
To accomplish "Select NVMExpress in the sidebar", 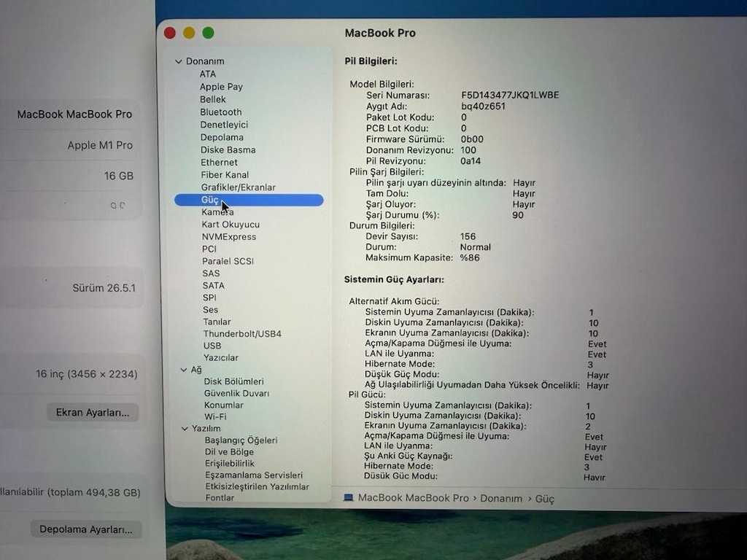I will coord(228,237).
